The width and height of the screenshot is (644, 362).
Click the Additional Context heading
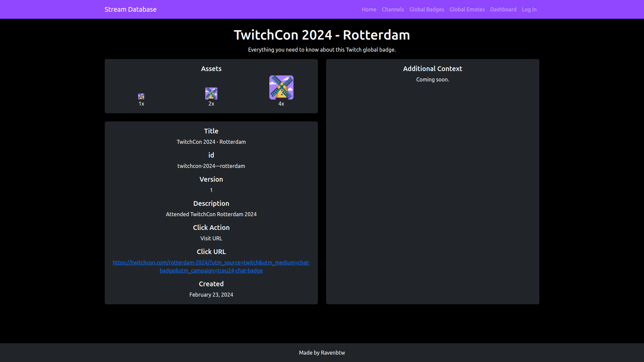(433, 69)
